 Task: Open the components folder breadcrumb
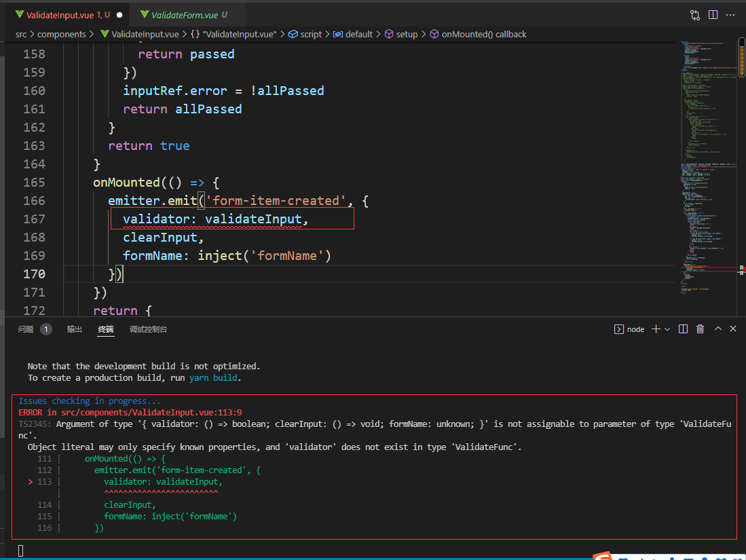(61, 34)
